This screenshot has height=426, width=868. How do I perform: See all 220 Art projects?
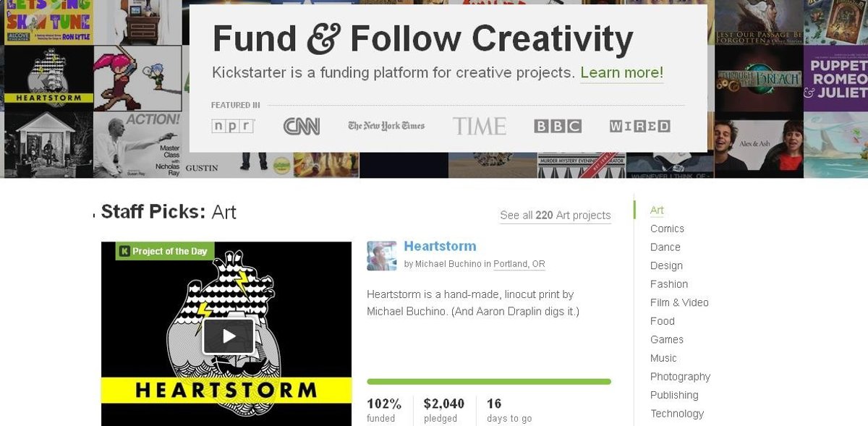pyautogui.click(x=555, y=216)
